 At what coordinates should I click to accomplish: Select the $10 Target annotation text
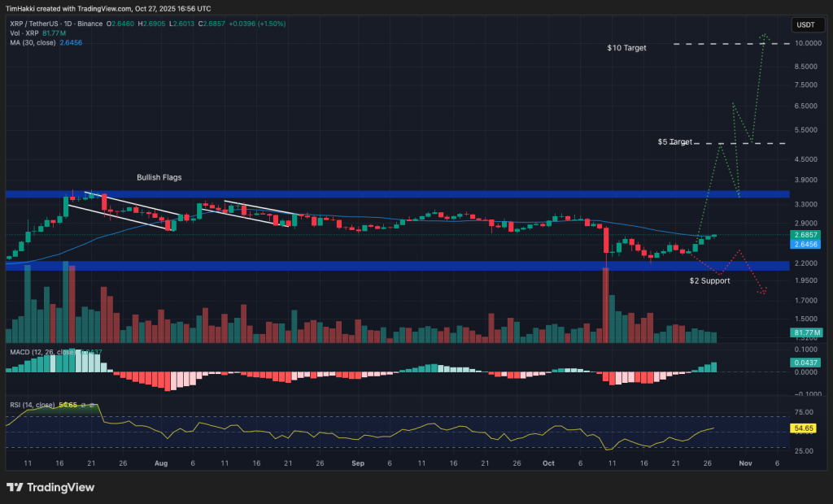point(626,48)
